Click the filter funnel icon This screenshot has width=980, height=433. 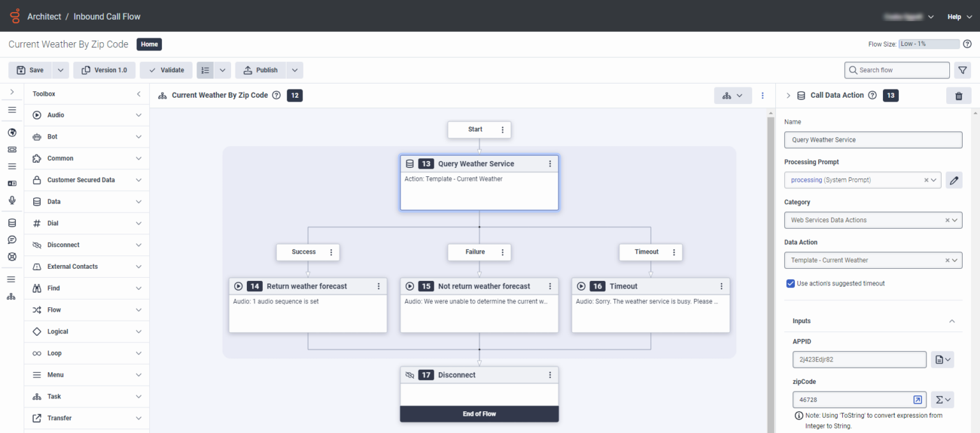(x=962, y=70)
